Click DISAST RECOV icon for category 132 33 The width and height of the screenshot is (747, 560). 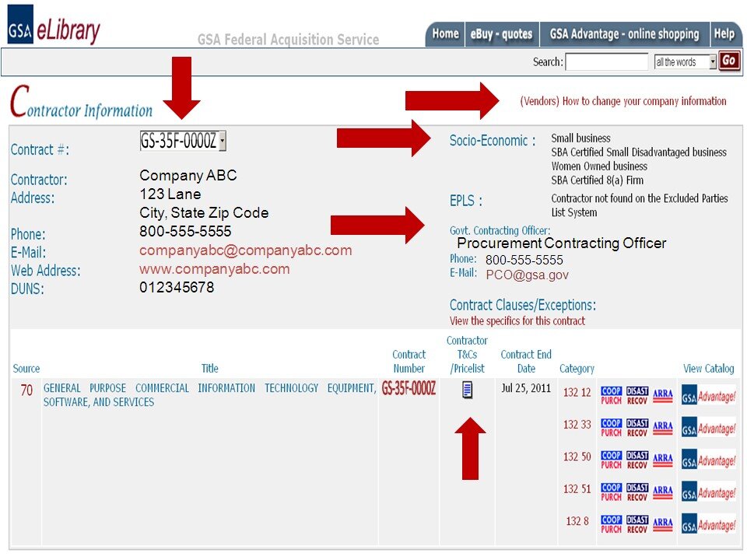[x=637, y=428]
